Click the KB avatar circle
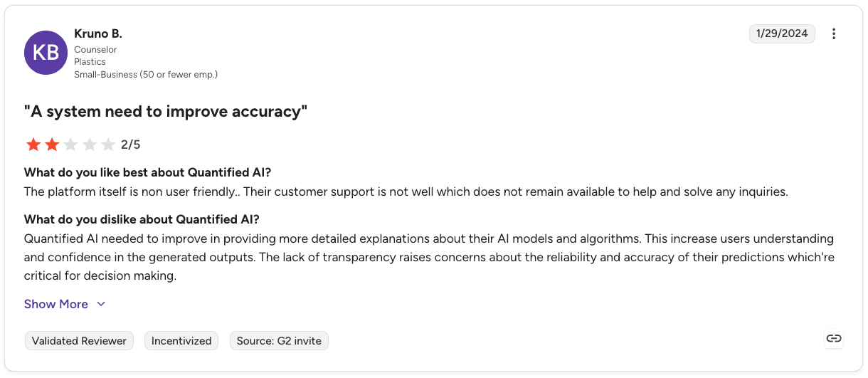The height and width of the screenshot is (378, 868). 46,53
